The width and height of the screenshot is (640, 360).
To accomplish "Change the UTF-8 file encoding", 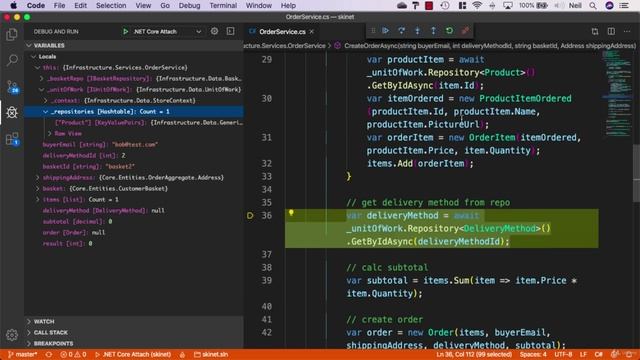I will coord(564,354).
